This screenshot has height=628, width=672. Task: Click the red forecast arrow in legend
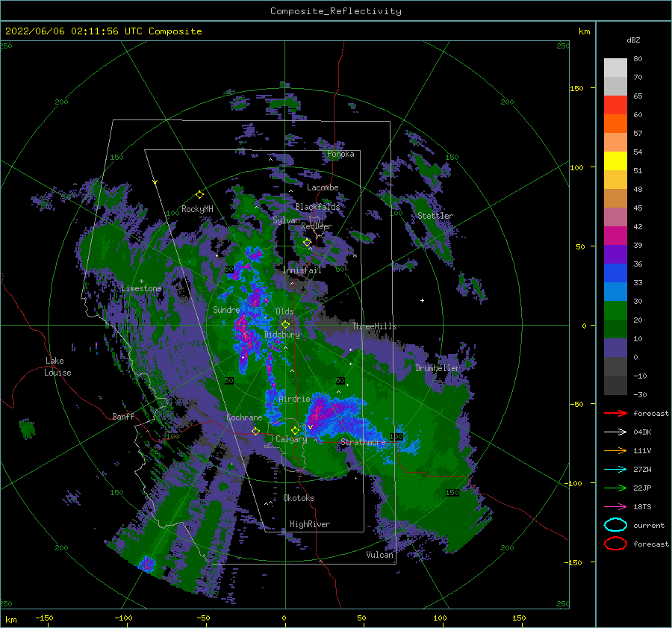tap(615, 413)
